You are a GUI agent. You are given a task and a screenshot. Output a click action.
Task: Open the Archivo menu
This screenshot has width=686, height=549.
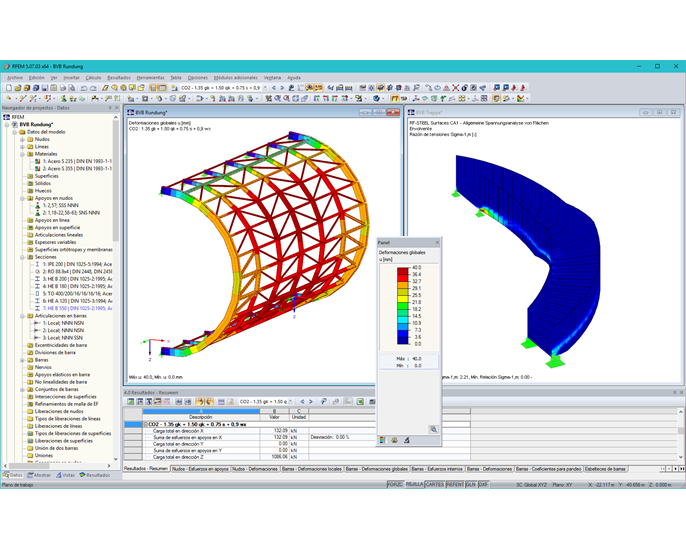click(x=15, y=77)
